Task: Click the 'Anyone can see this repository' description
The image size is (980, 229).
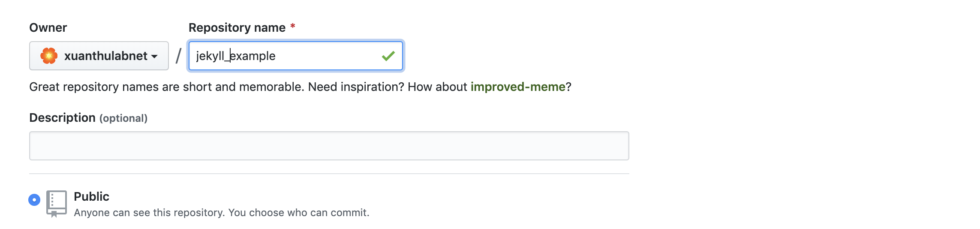Action: coord(222,213)
